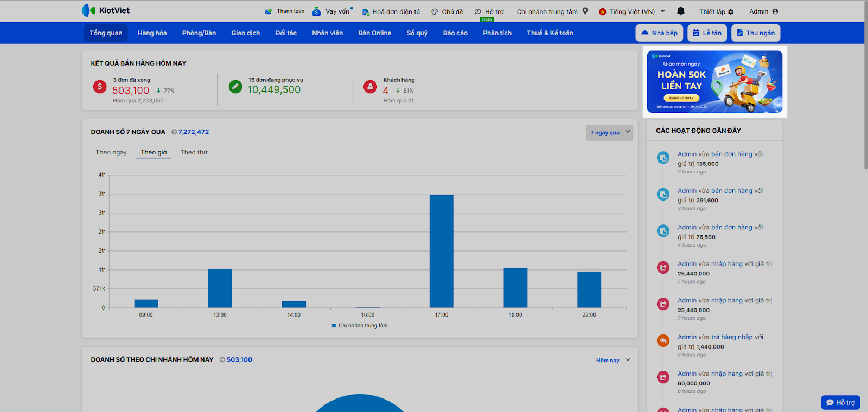868x412 pixels.
Task: Open Hoá đơn điện tử invoice icon
Action: [366, 11]
